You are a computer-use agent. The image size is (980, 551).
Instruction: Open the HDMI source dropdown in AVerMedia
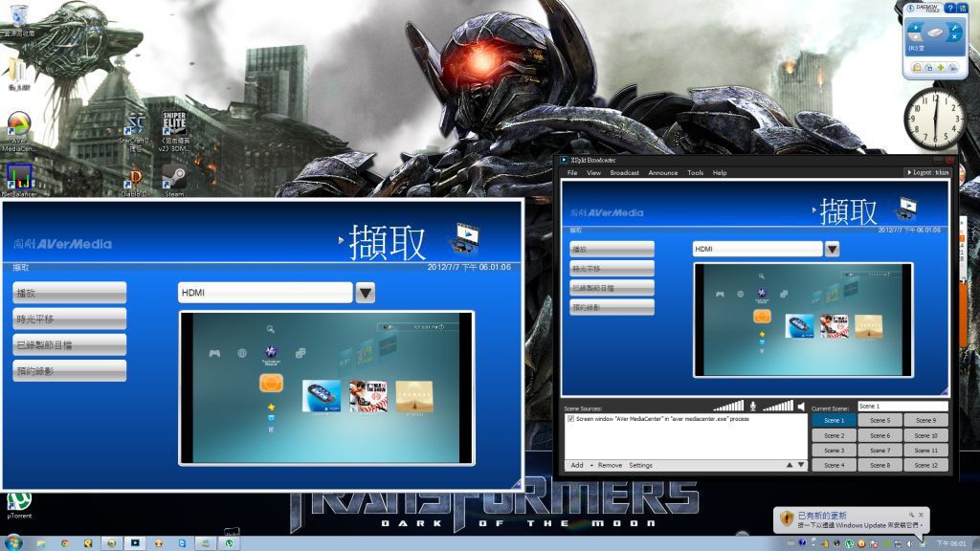[x=365, y=293]
